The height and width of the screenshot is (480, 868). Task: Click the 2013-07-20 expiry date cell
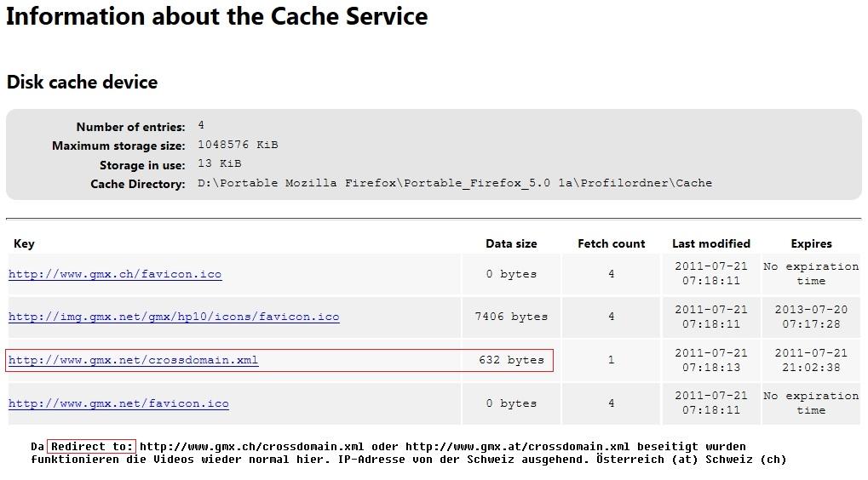tap(811, 317)
